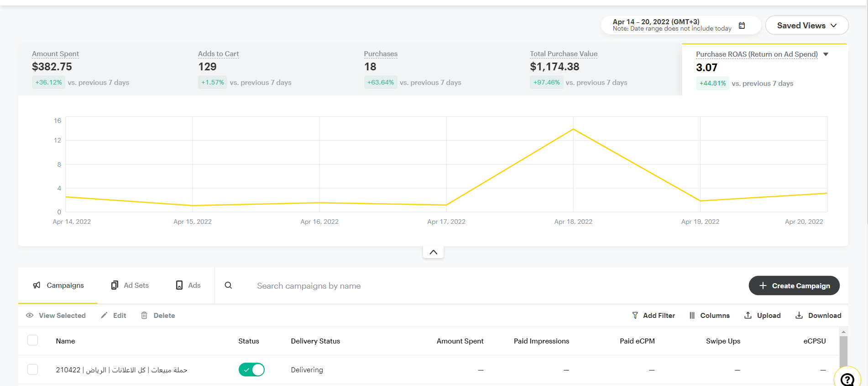The height and width of the screenshot is (386, 868).
Task: Click the Download icon in table toolbar
Action: 799,315
